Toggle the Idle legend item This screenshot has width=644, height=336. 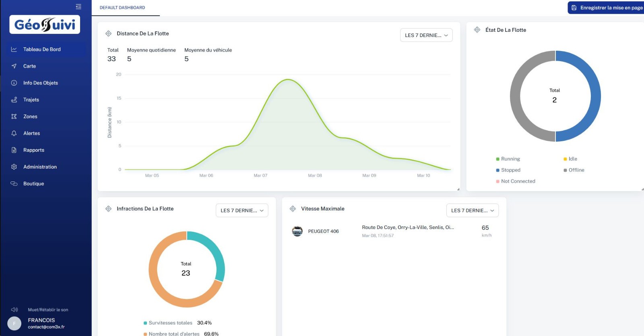point(570,159)
